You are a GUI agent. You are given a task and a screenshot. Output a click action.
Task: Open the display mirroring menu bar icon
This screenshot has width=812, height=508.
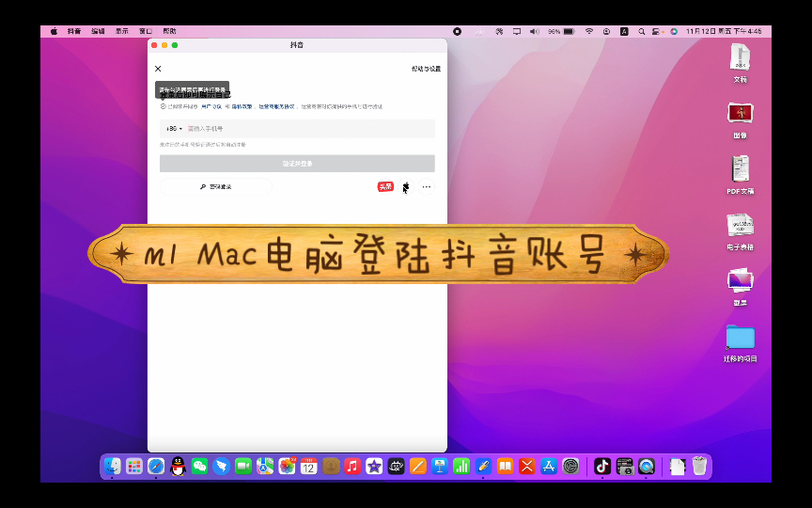(x=516, y=31)
